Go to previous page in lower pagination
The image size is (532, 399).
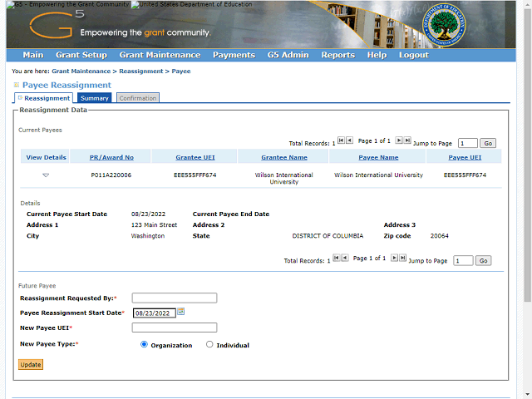(345, 258)
